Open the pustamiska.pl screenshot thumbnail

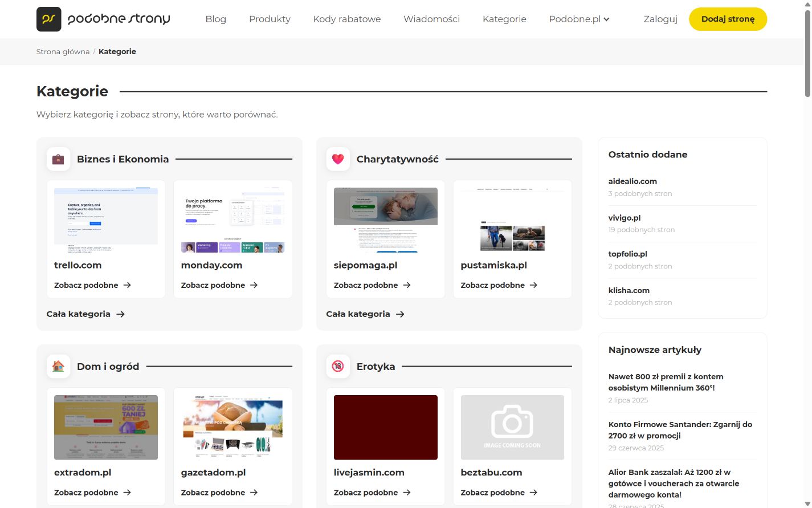tap(512, 220)
